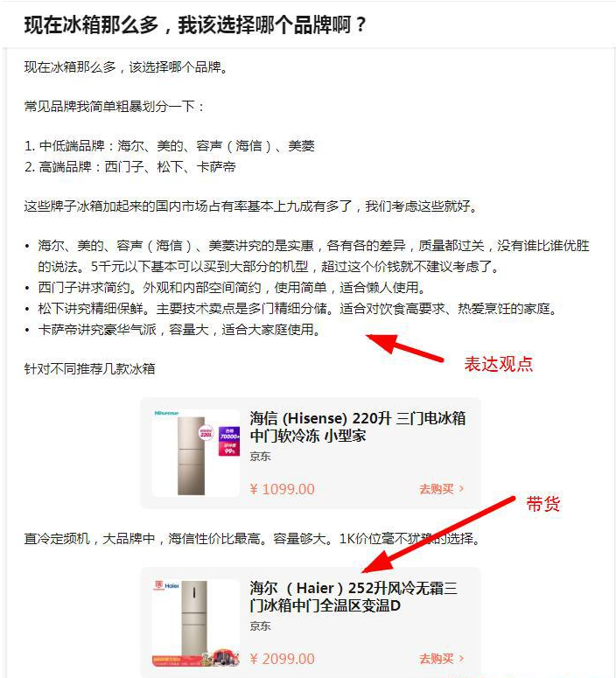Open the 海尔 (Haier) 252升 product title

click(353, 597)
